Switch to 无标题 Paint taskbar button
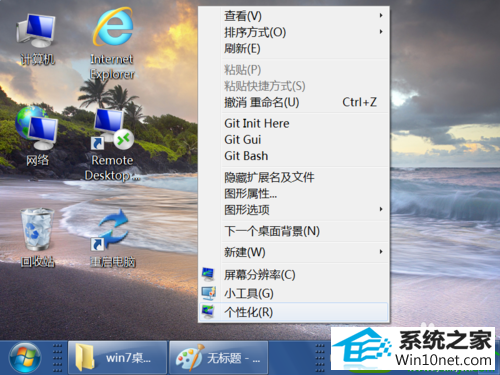Viewport: 500px width, 375px height. coord(219,358)
